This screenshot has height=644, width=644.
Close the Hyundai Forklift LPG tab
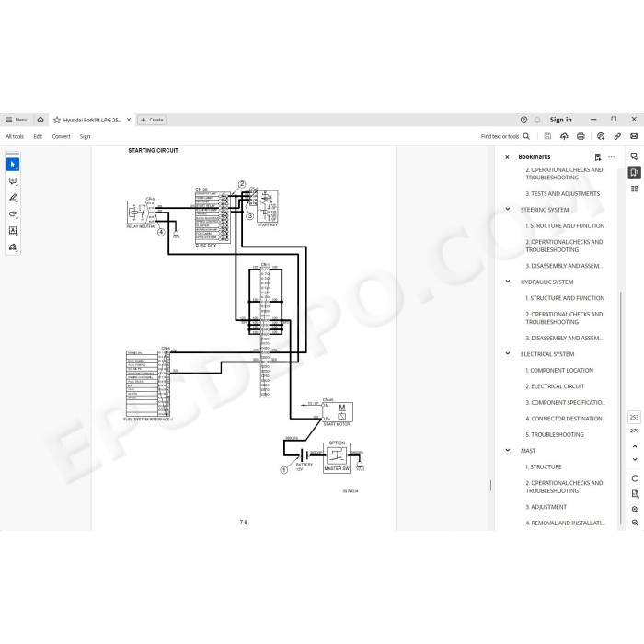(x=129, y=120)
